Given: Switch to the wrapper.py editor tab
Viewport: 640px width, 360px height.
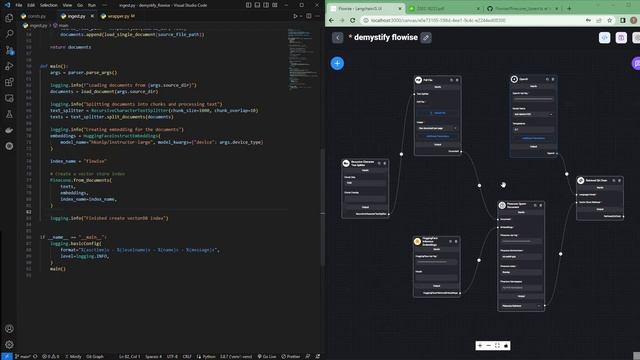Looking at the screenshot, I should pos(118,16).
